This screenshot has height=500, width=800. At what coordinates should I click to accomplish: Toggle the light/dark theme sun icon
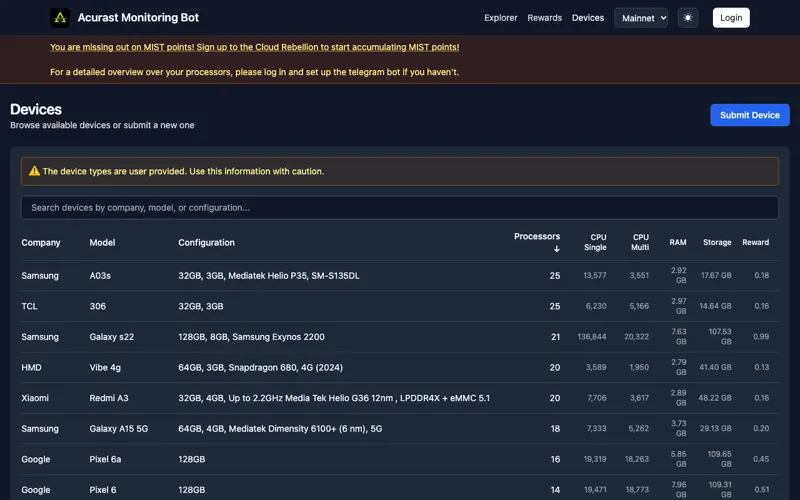pos(688,18)
